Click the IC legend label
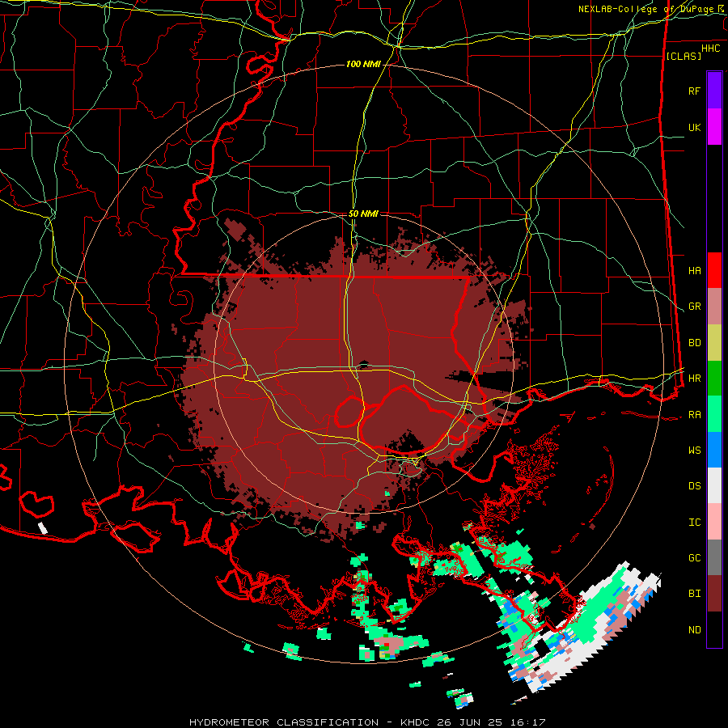 pos(694,523)
